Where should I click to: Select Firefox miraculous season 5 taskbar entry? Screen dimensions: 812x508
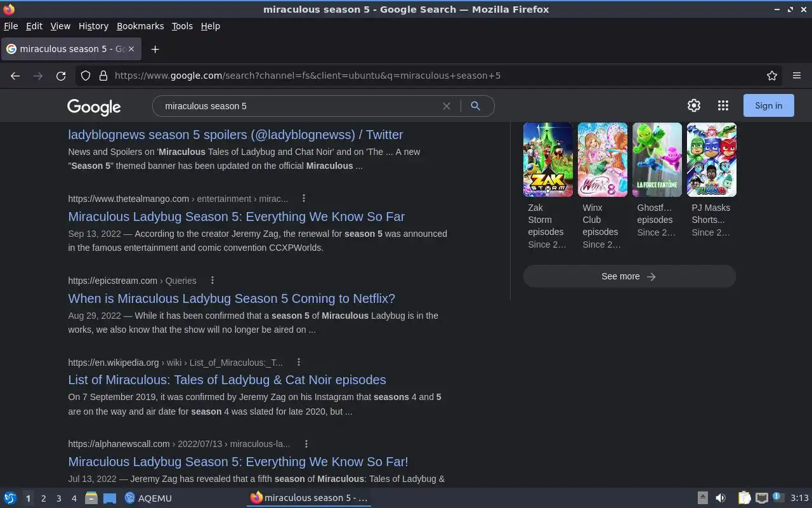pyautogui.click(x=309, y=498)
